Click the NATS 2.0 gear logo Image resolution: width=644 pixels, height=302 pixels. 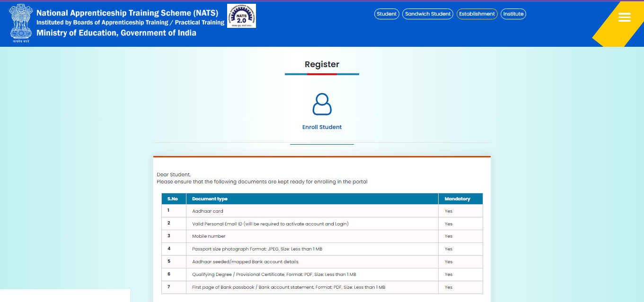[x=241, y=16]
